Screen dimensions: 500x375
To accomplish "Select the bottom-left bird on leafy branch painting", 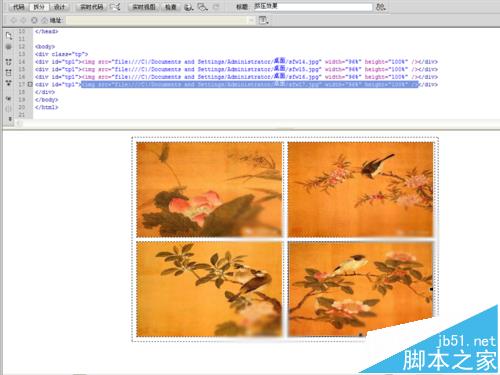I will 209,289.
